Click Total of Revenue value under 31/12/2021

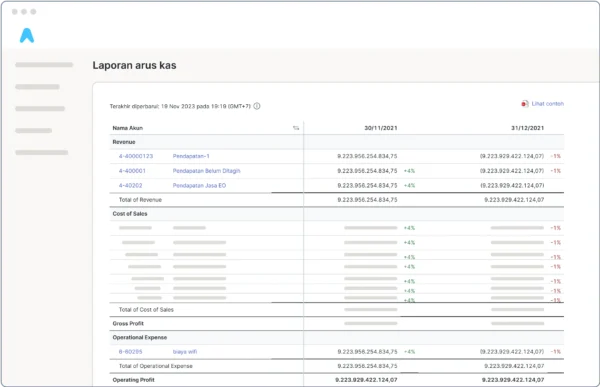point(514,200)
